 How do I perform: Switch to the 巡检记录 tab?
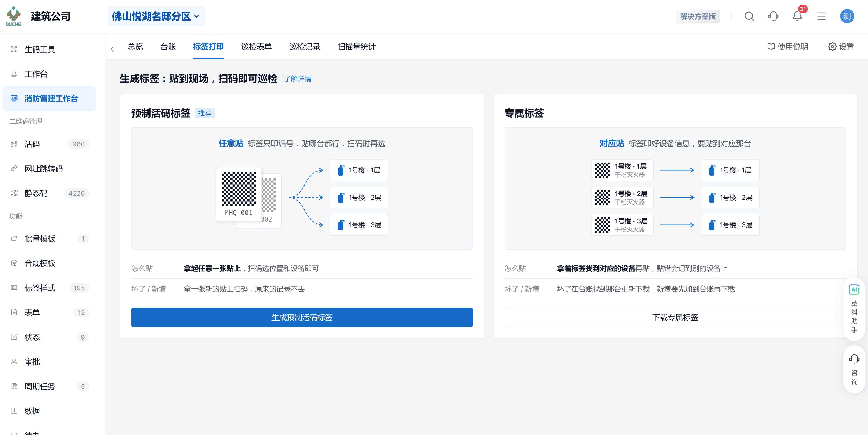pyautogui.click(x=305, y=47)
